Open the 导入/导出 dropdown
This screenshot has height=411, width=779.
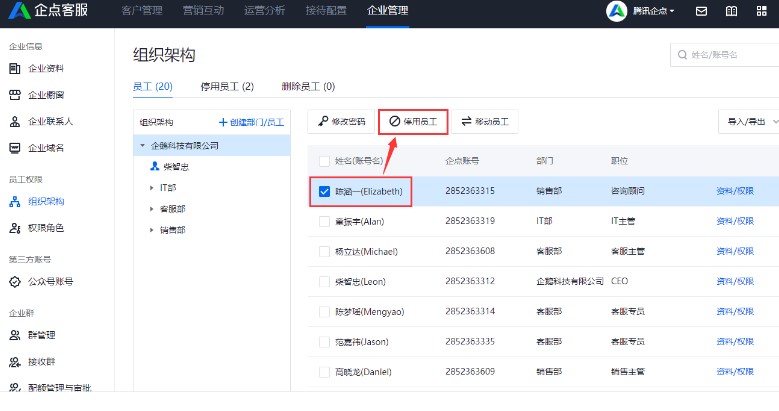[x=747, y=122]
